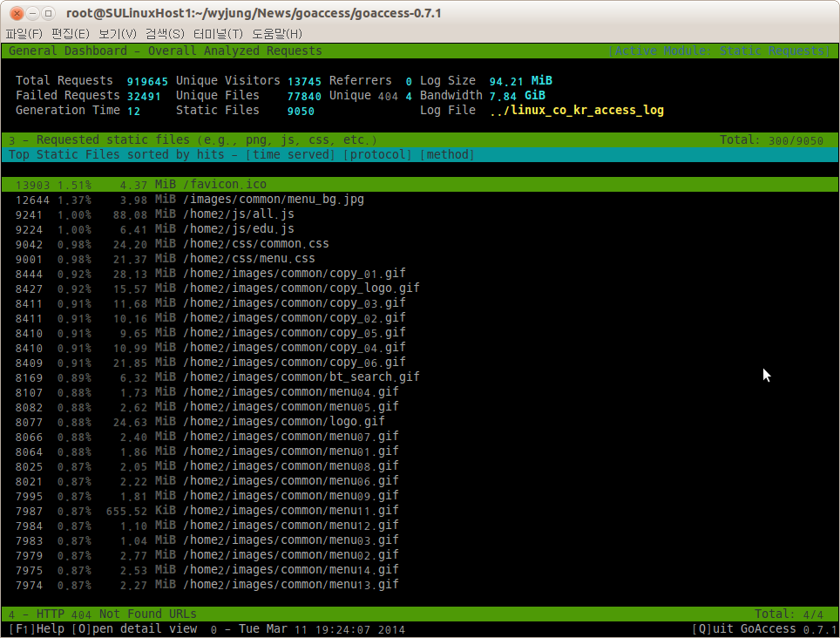Click the General Dashboard header title

coord(165,51)
